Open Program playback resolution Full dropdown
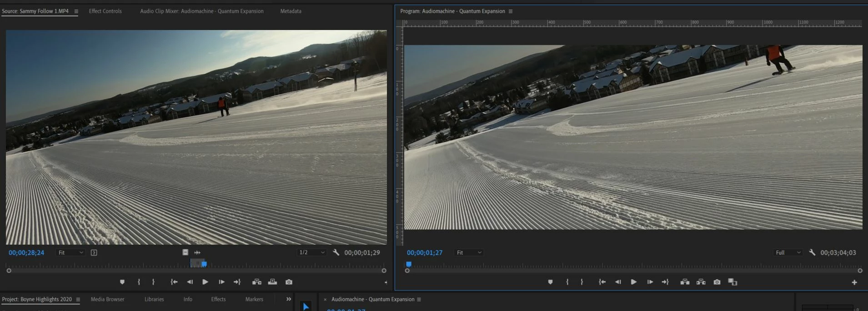 (788, 252)
